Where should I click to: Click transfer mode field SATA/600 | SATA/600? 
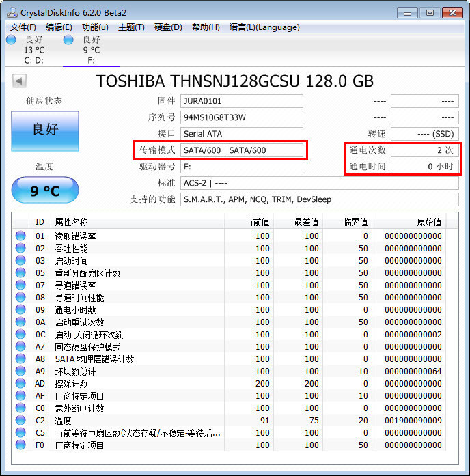pyautogui.click(x=242, y=150)
